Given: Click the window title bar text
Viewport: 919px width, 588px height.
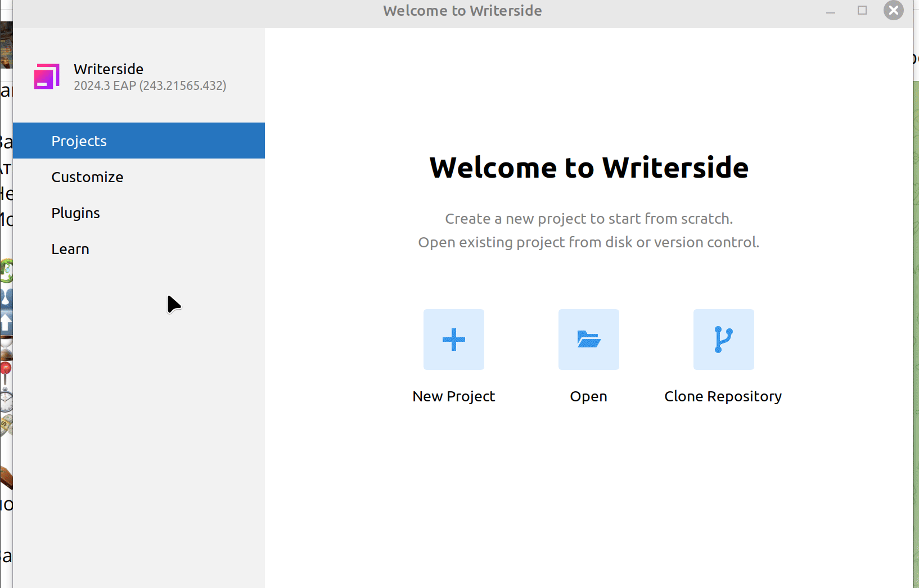Looking at the screenshot, I should coord(462,11).
